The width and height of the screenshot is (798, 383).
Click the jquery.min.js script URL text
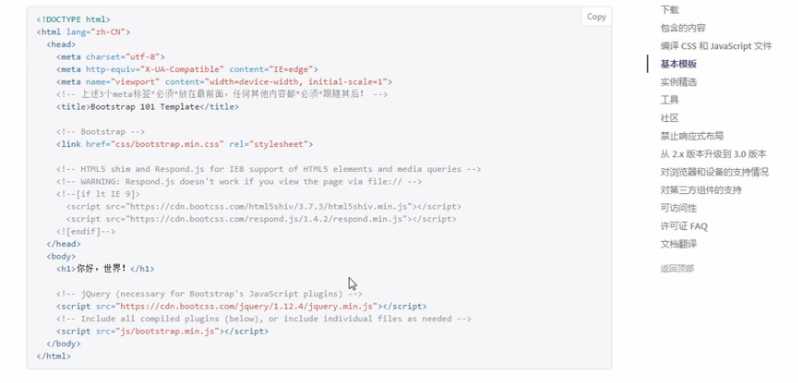coord(246,306)
